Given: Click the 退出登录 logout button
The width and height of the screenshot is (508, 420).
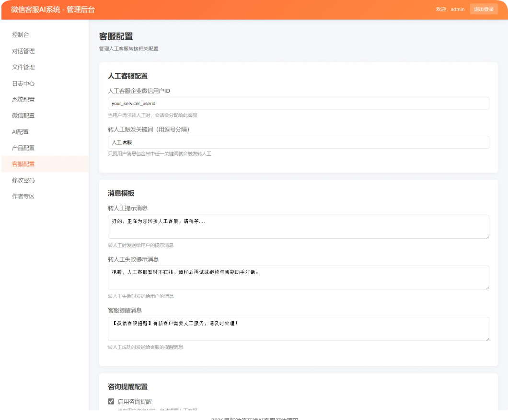Looking at the screenshot, I should [484, 9].
